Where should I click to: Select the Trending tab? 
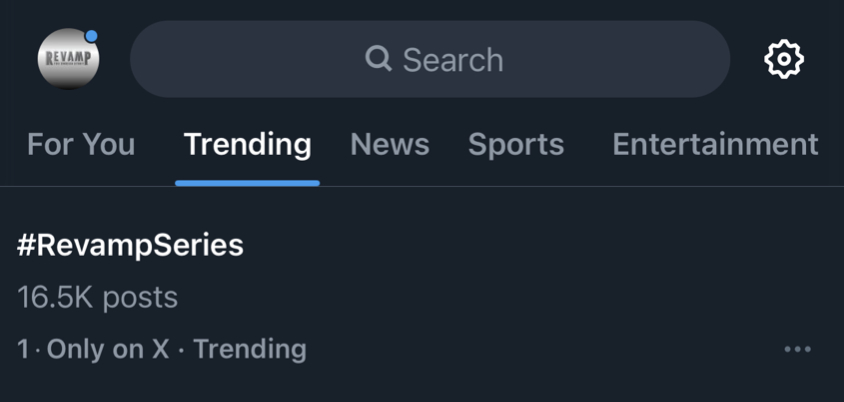pos(248,145)
